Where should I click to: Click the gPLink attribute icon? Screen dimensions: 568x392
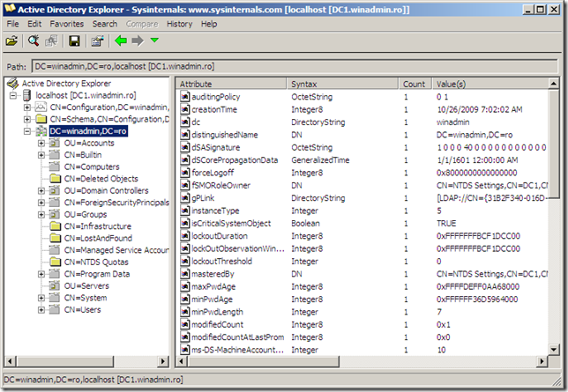click(185, 198)
